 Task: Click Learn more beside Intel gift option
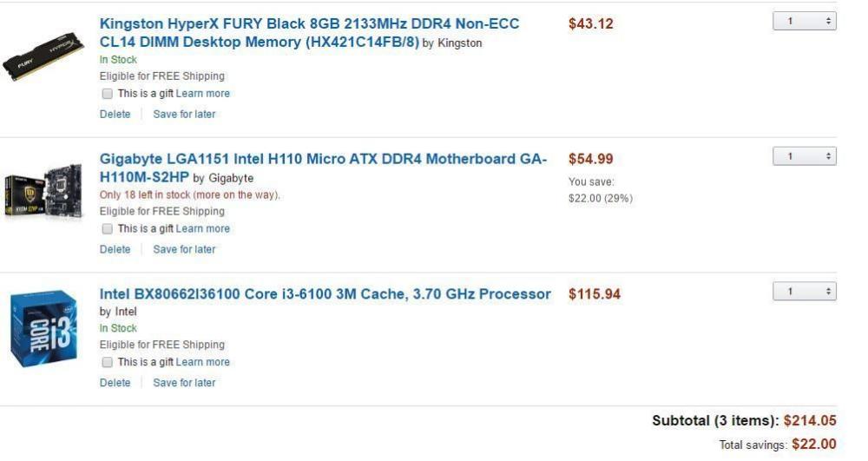(203, 362)
